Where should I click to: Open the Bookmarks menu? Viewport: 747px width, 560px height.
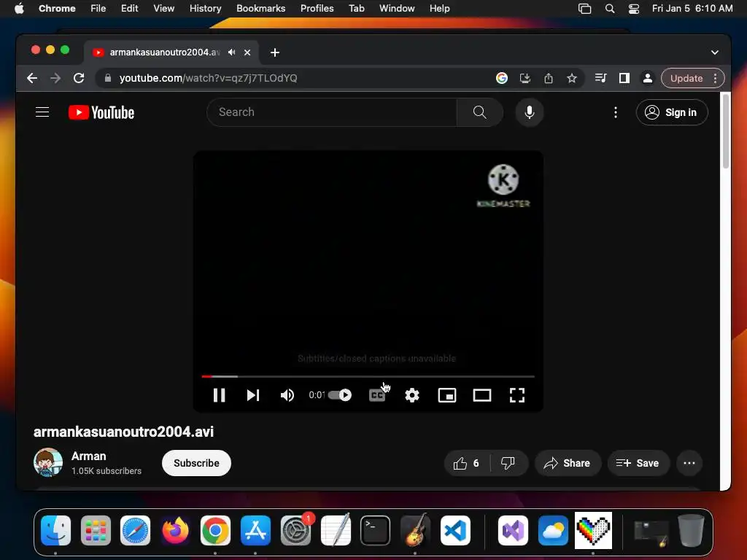pyautogui.click(x=260, y=8)
